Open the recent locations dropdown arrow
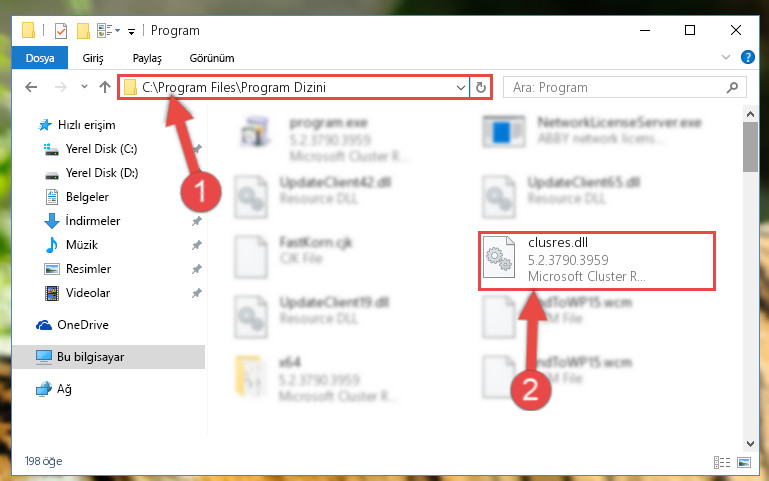 pyautogui.click(x=84, y=87)
